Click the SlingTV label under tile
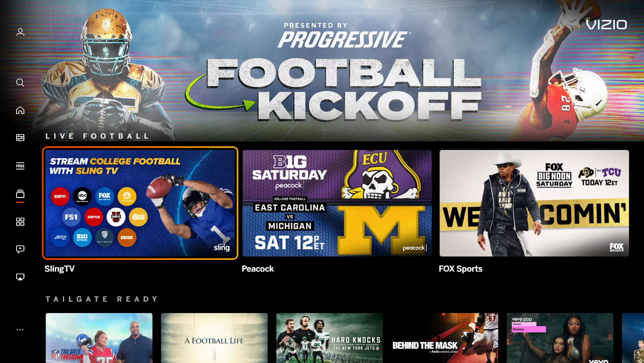The image size is (644, 363). pyautogui.click(x=60, y=269)
